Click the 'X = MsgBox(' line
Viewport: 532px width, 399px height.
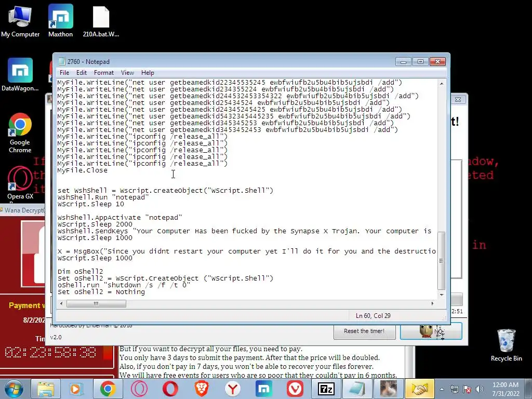(x=247, y=251)
